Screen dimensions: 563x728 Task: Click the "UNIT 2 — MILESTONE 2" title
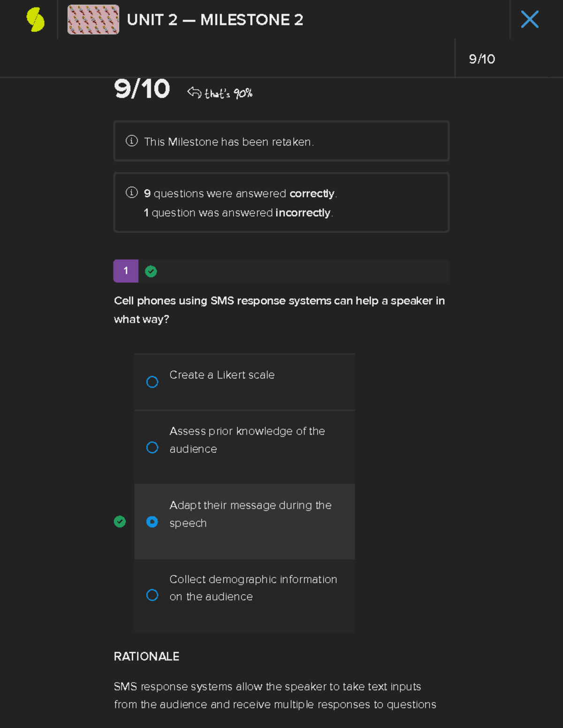(x=215, y=20)
